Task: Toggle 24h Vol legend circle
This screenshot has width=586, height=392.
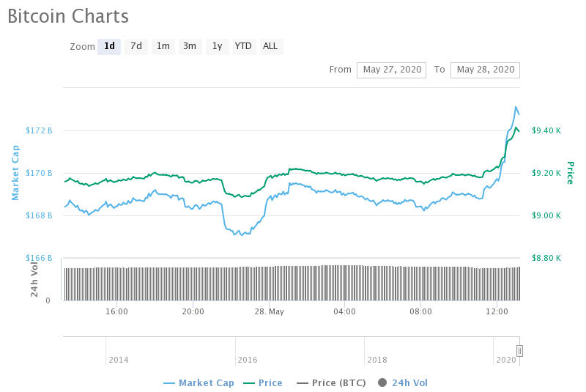Action: [x=382, y=382]
